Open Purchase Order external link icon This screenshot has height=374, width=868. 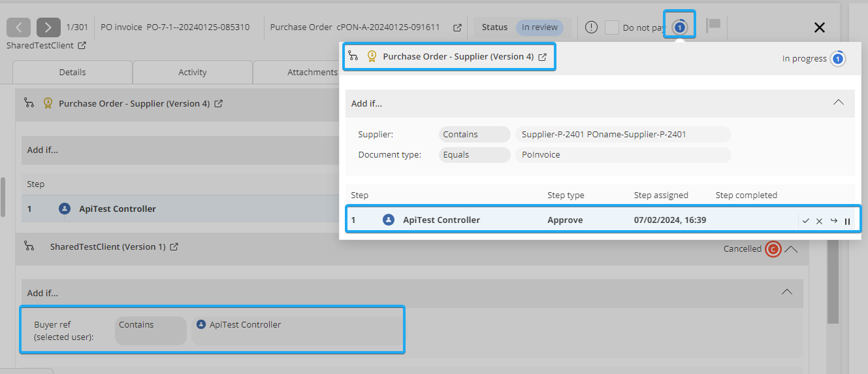point(457,27)
